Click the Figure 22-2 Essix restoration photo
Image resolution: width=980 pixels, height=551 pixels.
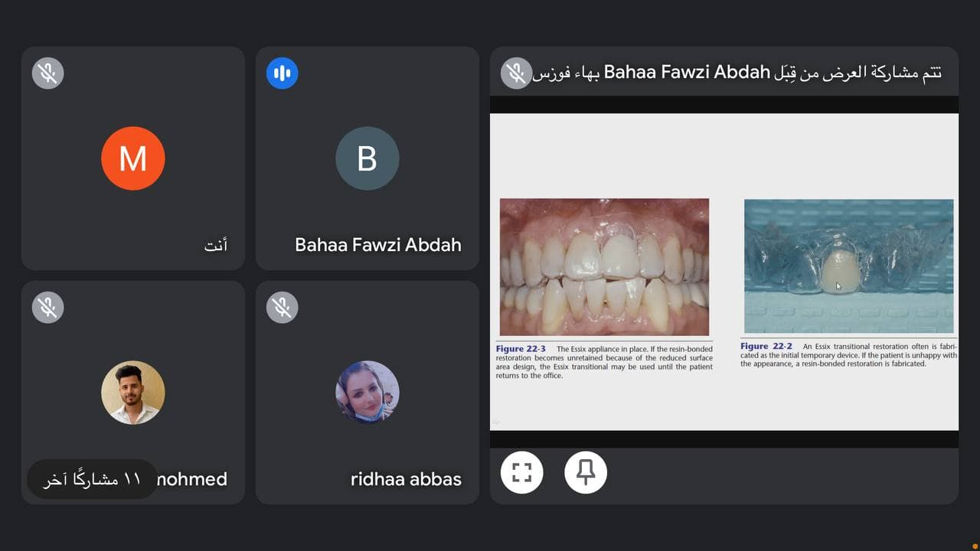(x=848, y=266)
